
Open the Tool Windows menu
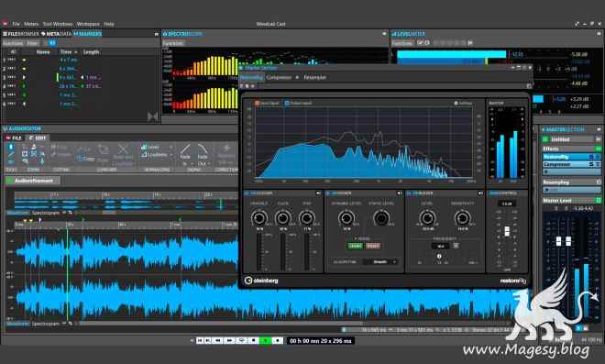(58, 24)
